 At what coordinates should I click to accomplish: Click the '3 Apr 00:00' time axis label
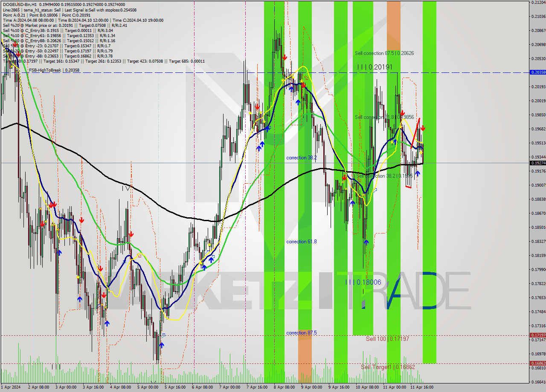(x=66, y=387)
